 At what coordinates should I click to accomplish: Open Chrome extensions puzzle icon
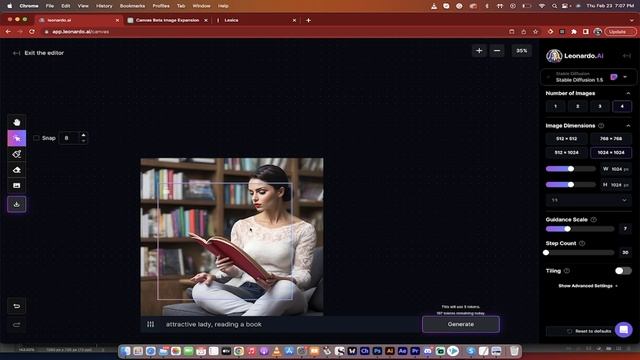click(x=574, y=31)
